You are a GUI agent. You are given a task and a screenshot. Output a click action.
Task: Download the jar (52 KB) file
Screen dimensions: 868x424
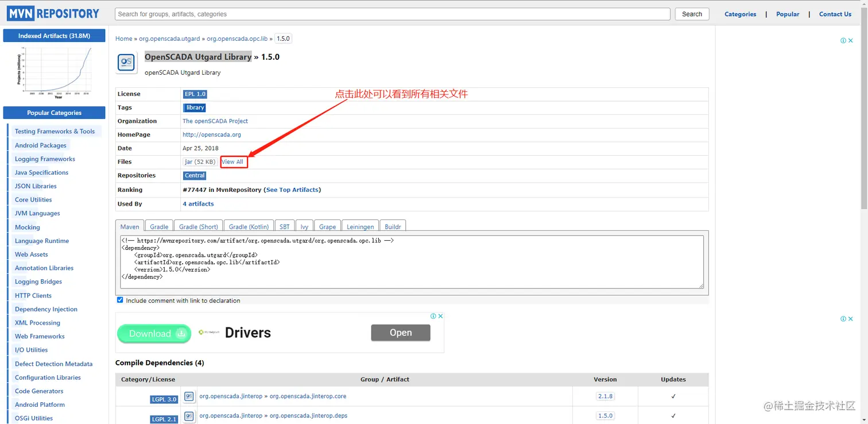tap(200, 162)
